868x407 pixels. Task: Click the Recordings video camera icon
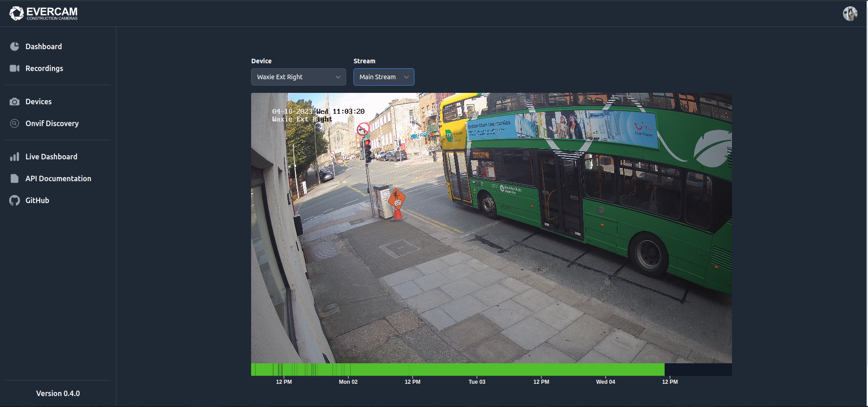coord(15,68)
